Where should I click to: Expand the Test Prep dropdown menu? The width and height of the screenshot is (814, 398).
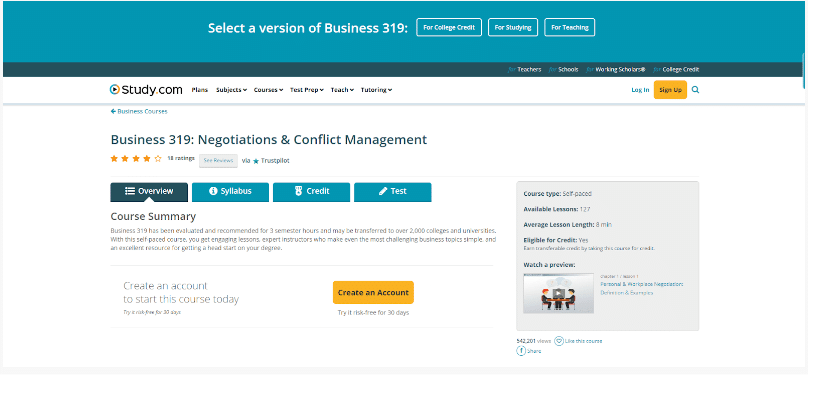[x=306, y=90]
